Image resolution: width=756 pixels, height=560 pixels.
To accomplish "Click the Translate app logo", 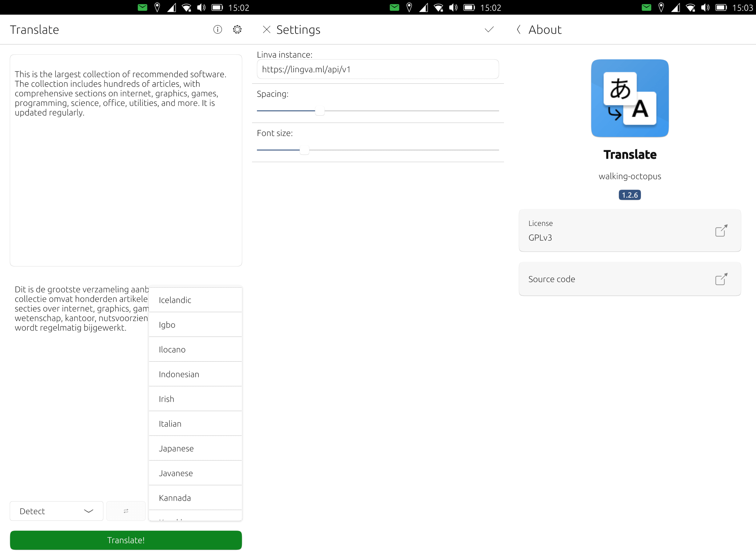I will (x=630, y=98).
